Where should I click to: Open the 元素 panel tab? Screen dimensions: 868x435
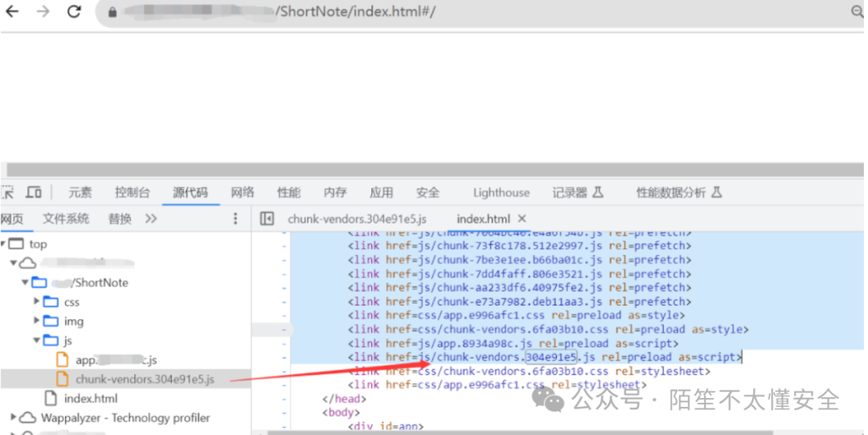(80, 192)
